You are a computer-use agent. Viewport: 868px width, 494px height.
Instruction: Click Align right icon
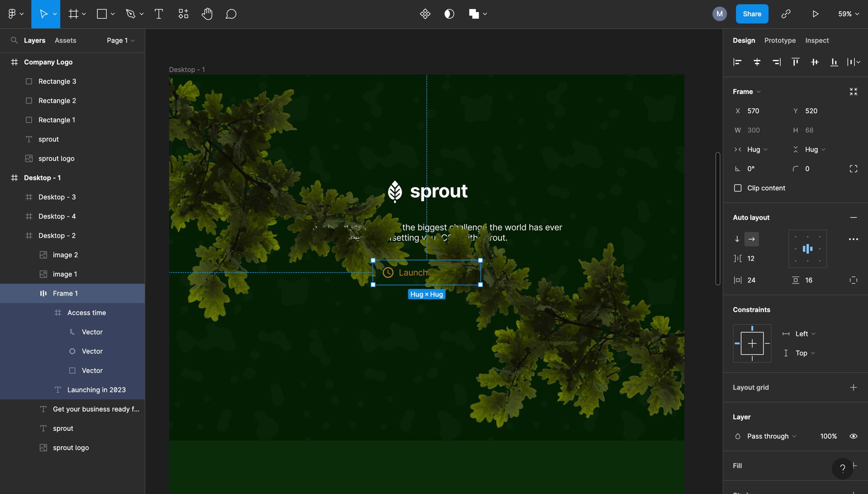776,62
